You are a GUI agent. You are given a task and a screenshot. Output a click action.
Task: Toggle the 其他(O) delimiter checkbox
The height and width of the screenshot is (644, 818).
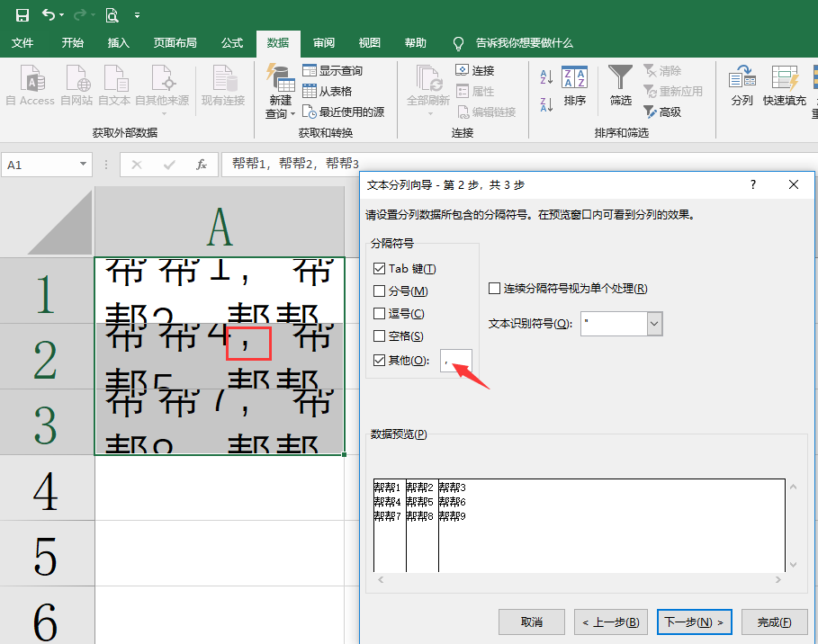(x=379, y=361)
